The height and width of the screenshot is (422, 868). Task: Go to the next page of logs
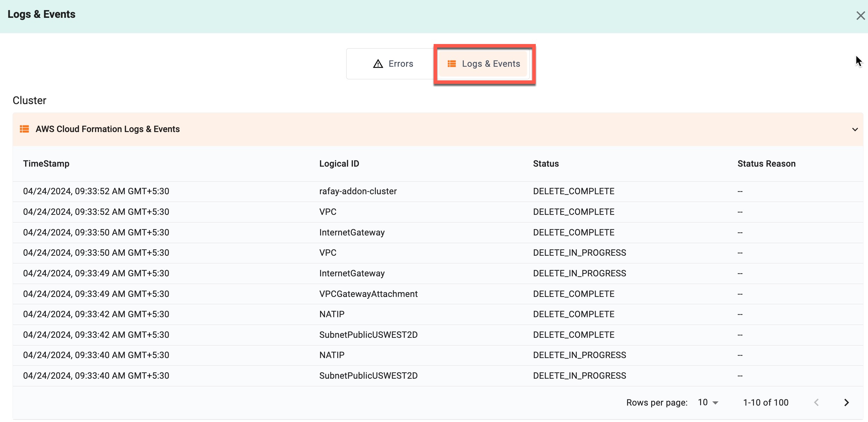[846, 402]
